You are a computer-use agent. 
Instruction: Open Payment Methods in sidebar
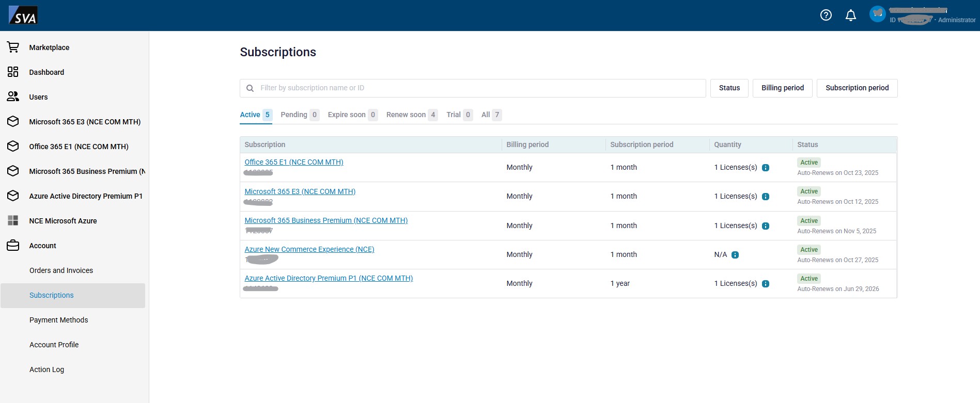58,320
